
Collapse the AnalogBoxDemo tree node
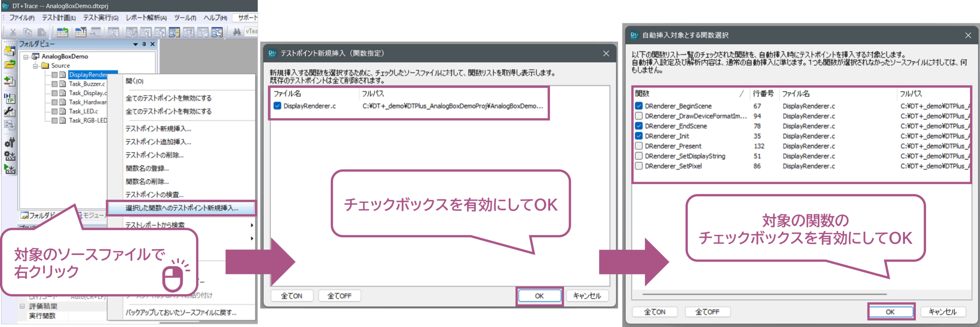click(x=26, y=57)
